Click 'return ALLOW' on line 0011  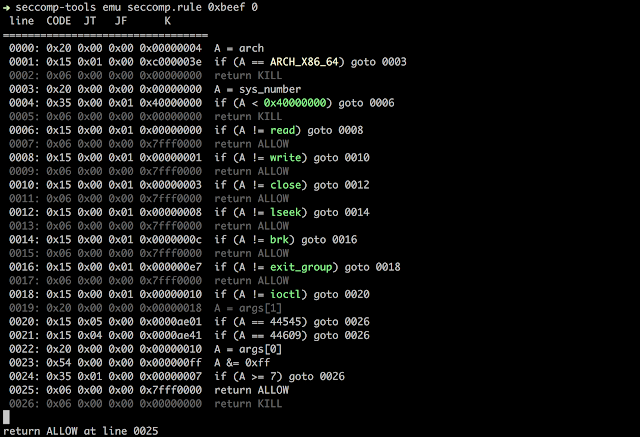coord(251,199)
